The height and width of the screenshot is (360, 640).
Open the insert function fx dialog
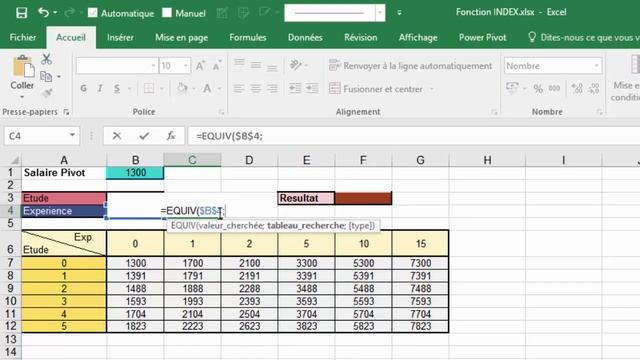[x=171, y=136]
